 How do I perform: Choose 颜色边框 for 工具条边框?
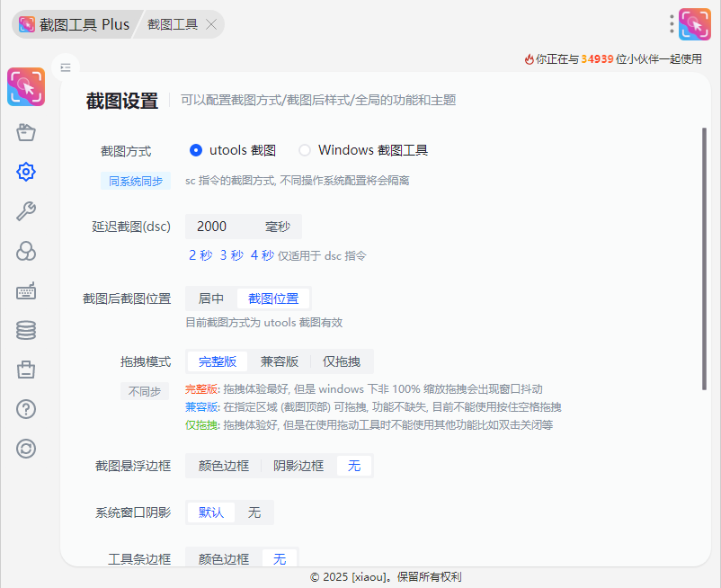pos(224,559)
